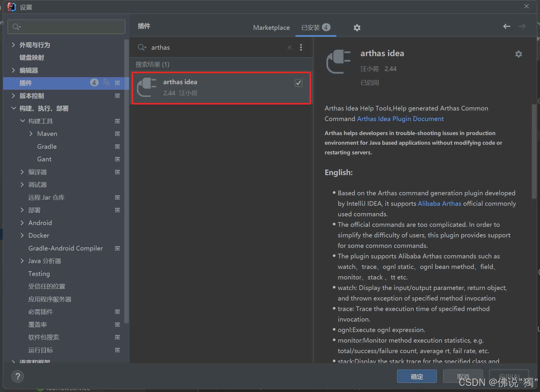
Task: Focus the settings search input field
Action: click(x=66, y=27)
